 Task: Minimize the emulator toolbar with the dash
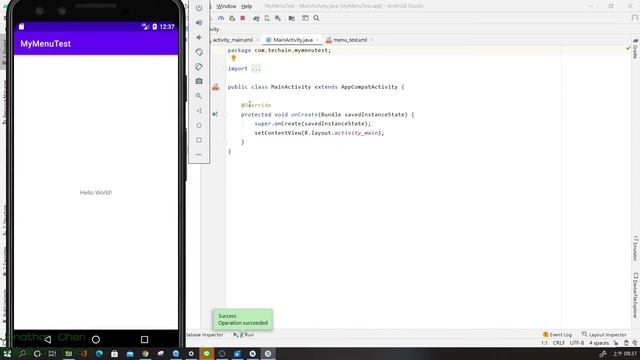199,155
